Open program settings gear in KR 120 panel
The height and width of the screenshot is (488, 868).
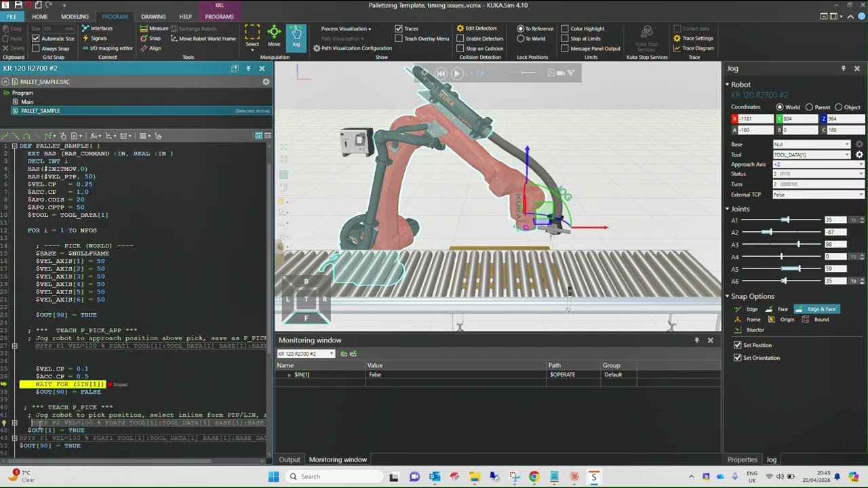[x=266, y=82]
